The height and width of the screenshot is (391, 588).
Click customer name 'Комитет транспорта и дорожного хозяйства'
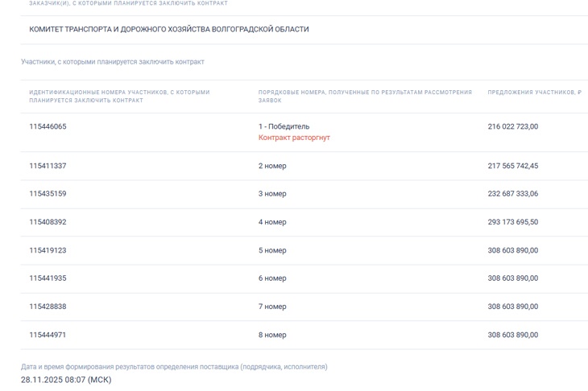click(x=169, y=30)
